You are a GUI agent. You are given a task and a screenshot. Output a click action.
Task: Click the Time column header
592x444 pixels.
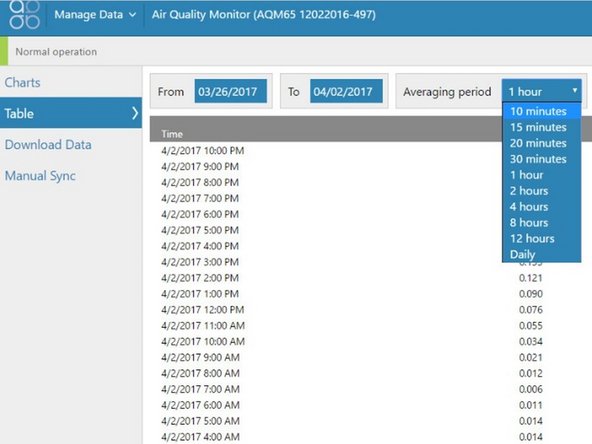pyautogui.click(x=172, y=134)
